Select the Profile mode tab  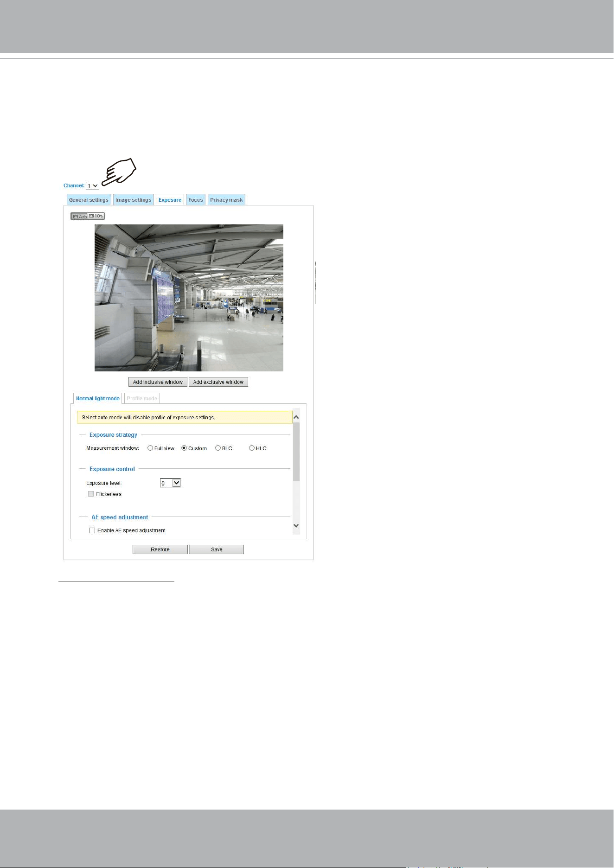142,398
